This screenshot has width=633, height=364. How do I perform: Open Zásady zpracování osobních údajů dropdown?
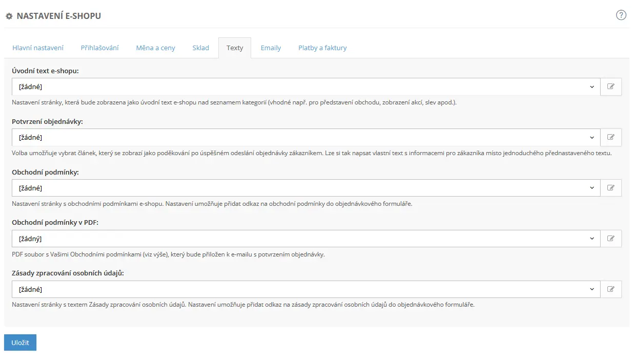click(306, 289)
